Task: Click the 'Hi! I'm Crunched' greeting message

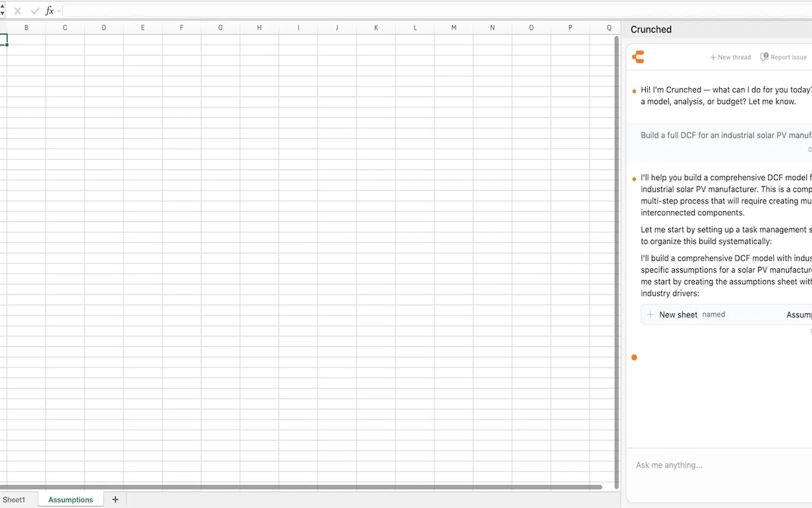Action: 726,96
